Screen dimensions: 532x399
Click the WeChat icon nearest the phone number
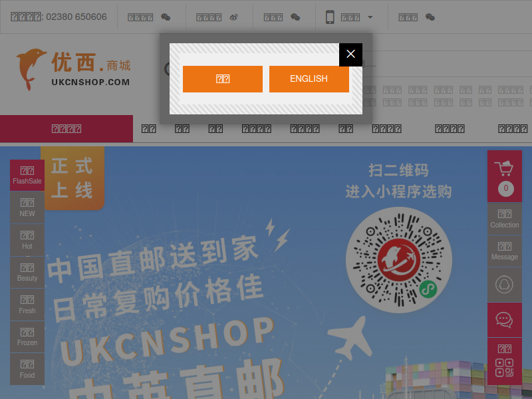166,17
